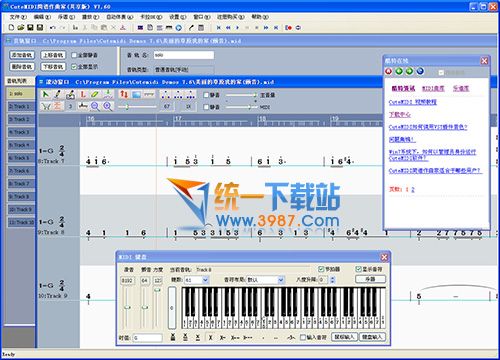Click the blue refresh globe in side panel
The image size is (500, 360).
(420, 71)
